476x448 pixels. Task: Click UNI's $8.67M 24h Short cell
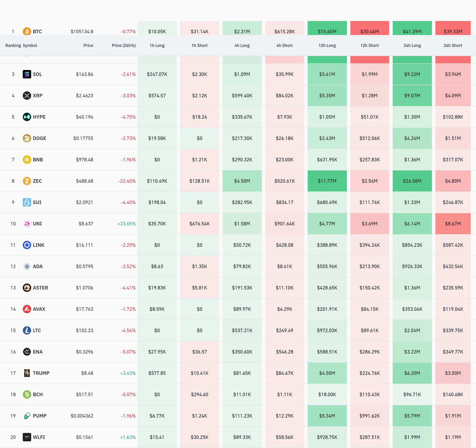pos(453,224)
